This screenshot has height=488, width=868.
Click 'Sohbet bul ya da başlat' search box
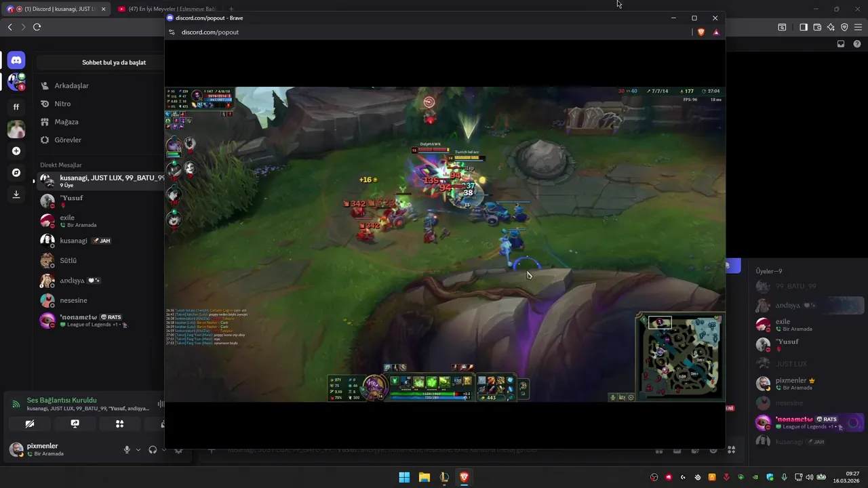(x=100, y=62)
